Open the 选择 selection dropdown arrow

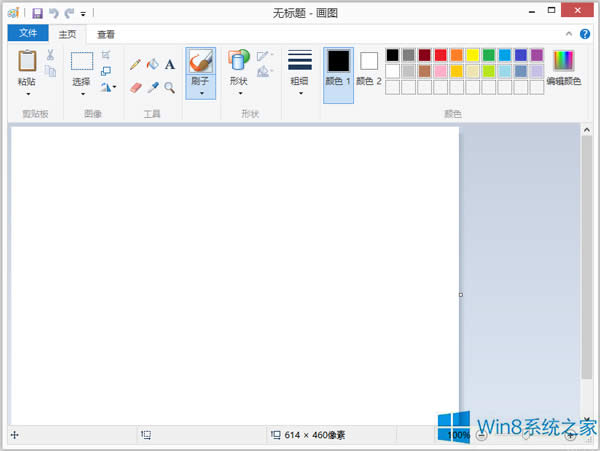(82, 93)
